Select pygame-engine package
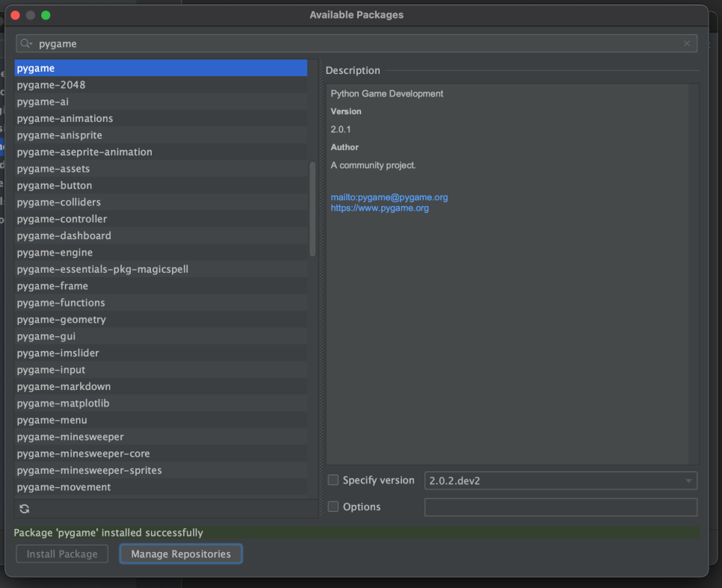 161,253
